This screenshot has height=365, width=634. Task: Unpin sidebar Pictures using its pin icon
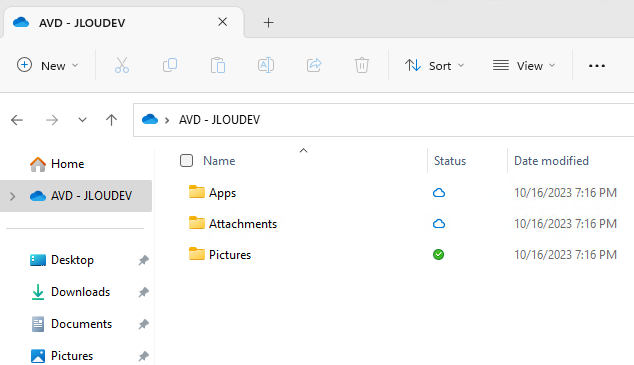tap(144, 356)
